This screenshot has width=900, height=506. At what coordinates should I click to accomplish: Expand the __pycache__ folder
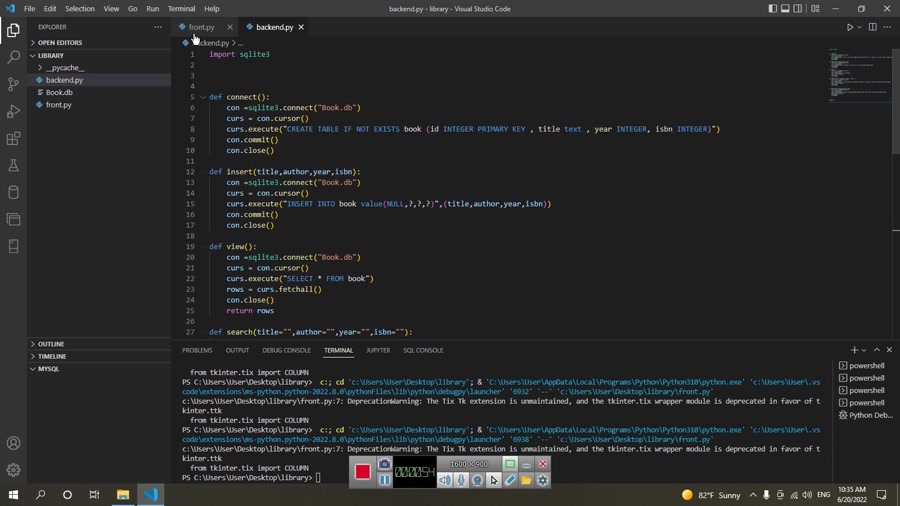click(x=64, y=68)
